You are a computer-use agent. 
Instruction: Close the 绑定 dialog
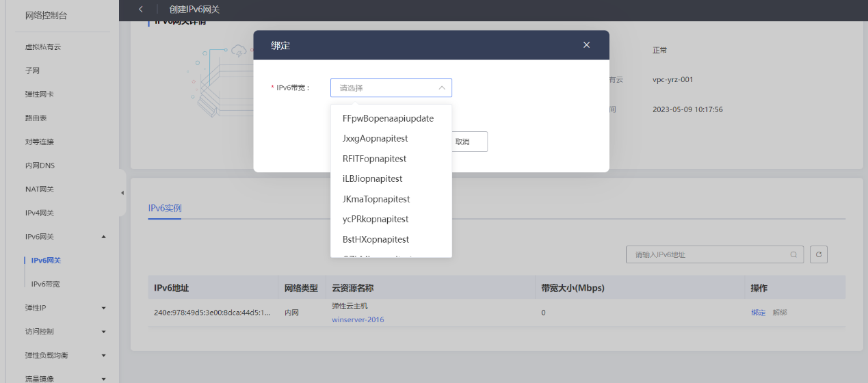[x=586, y=45]
